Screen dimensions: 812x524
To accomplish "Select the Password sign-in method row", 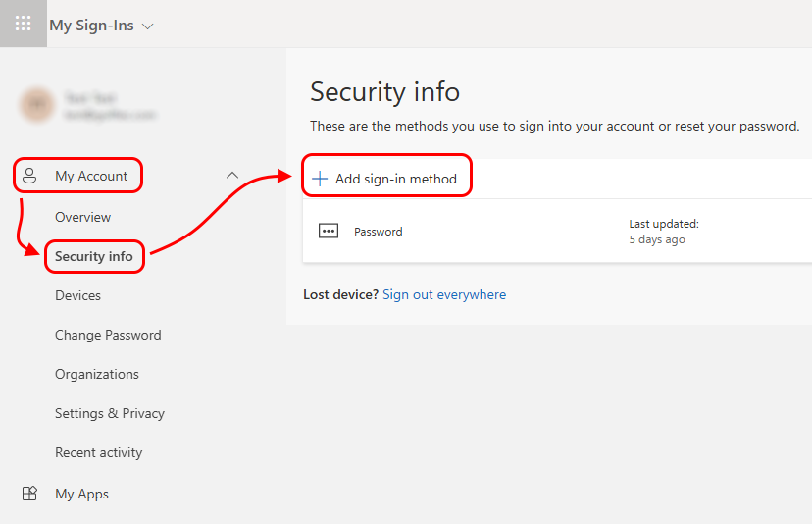I will pyautogui.click(x=490, y=232).
